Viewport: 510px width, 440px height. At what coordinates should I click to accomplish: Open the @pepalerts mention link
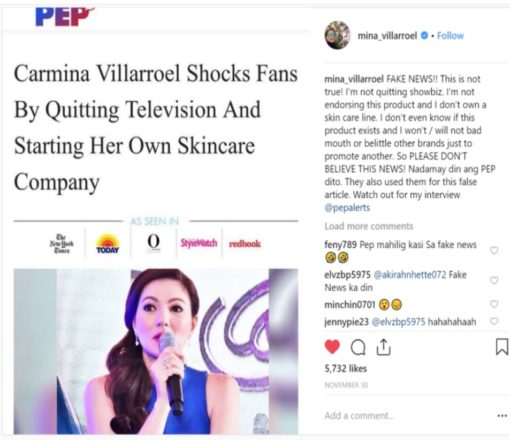click(347, 208)
